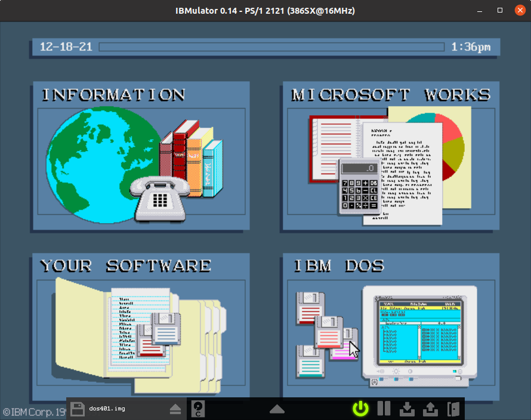Screen dimensions: 531x420
Task: Load a machine state with the upload icon
Action: click(x=430, y=409)
